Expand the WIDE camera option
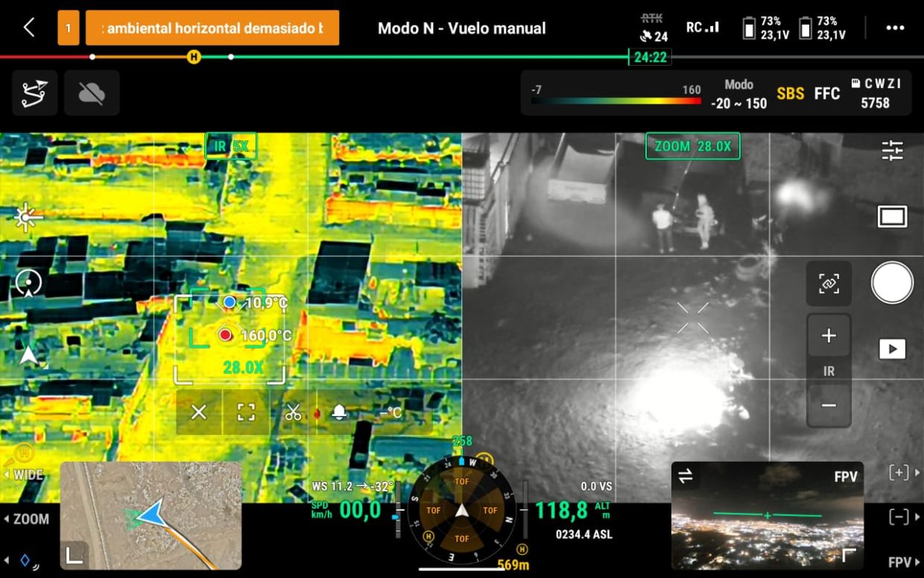Viewport: 924px width, 578px height. [x=24, y=475]
